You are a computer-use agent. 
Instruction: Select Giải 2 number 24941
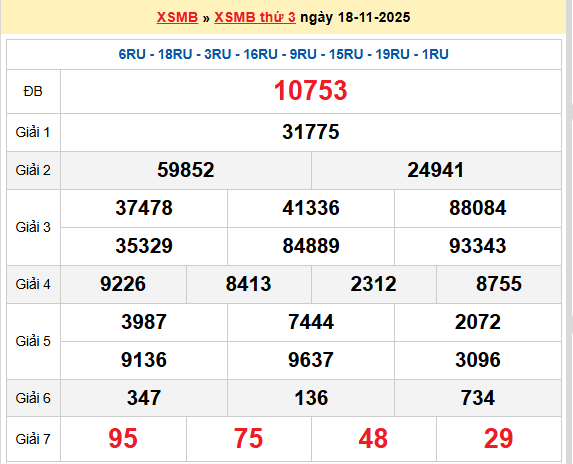pos(436,170)
